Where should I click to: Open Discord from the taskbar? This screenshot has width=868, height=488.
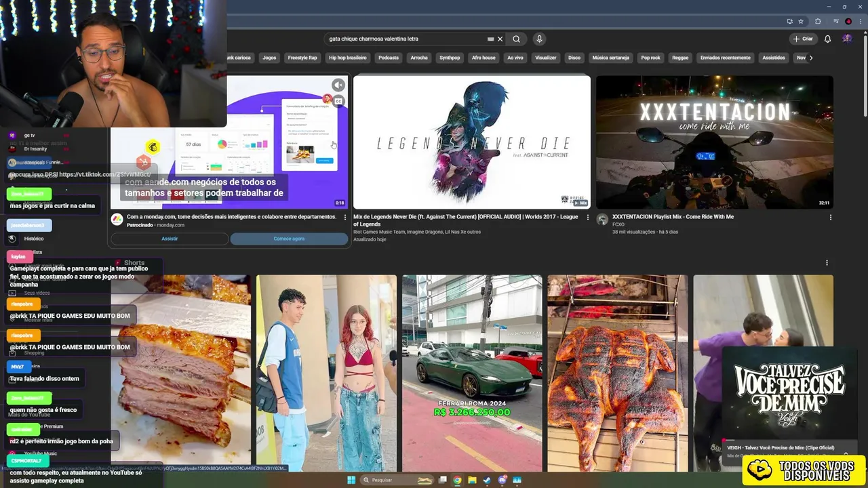(502, 480)
